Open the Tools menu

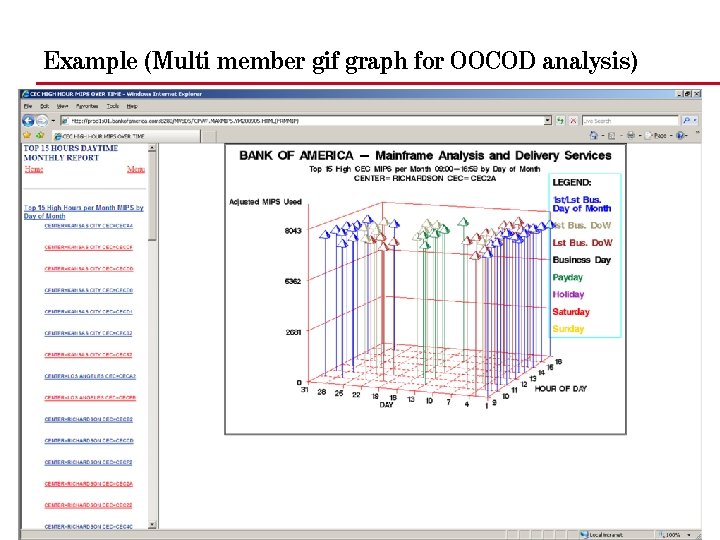click(x=113, y=106)
